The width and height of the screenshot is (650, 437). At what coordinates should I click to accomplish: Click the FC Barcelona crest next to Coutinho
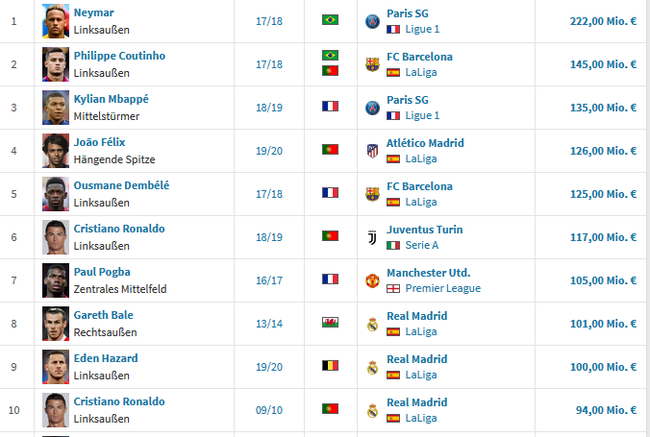(372, 64)
